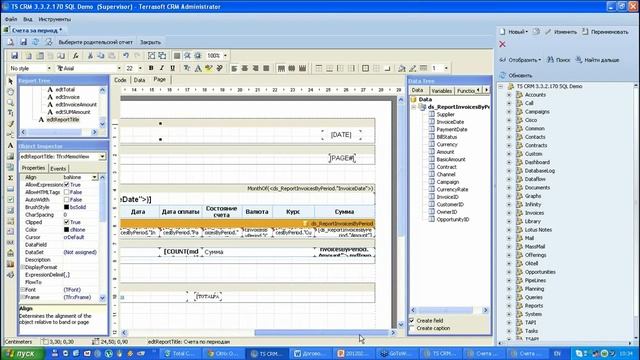Toggle AutoWidth False checkbox
The height and width of the screenshot is (360, 640).
[x=66, y=200]
